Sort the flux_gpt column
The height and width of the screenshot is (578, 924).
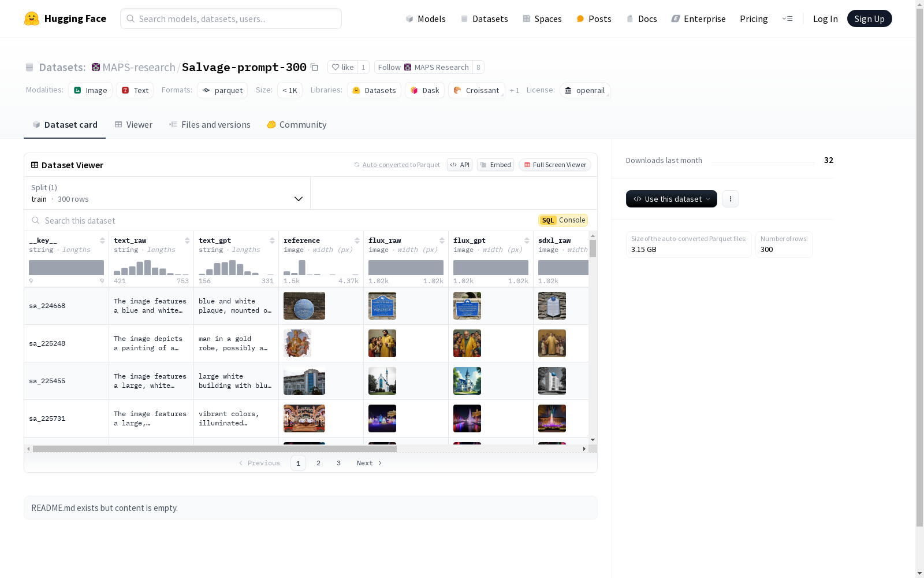click(x=527, y=240)
